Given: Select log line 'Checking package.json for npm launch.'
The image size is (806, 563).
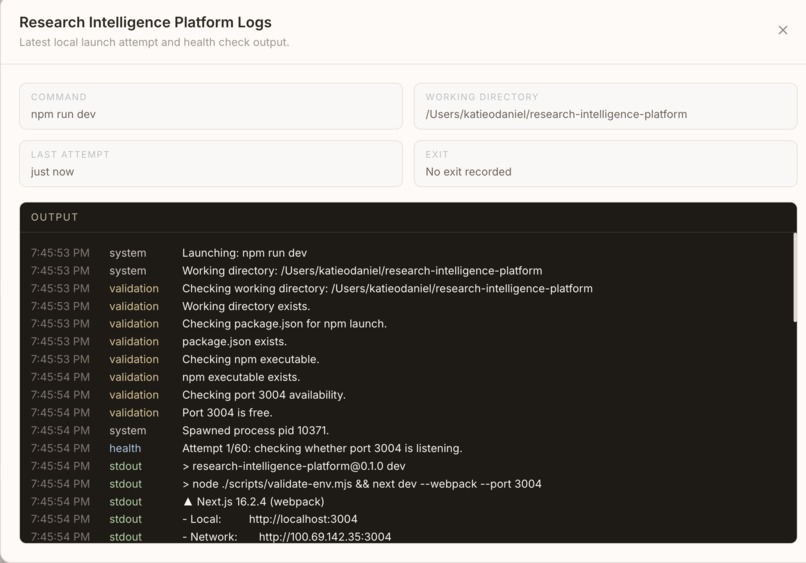Looking at the screenshot, I should click(284, 324).
